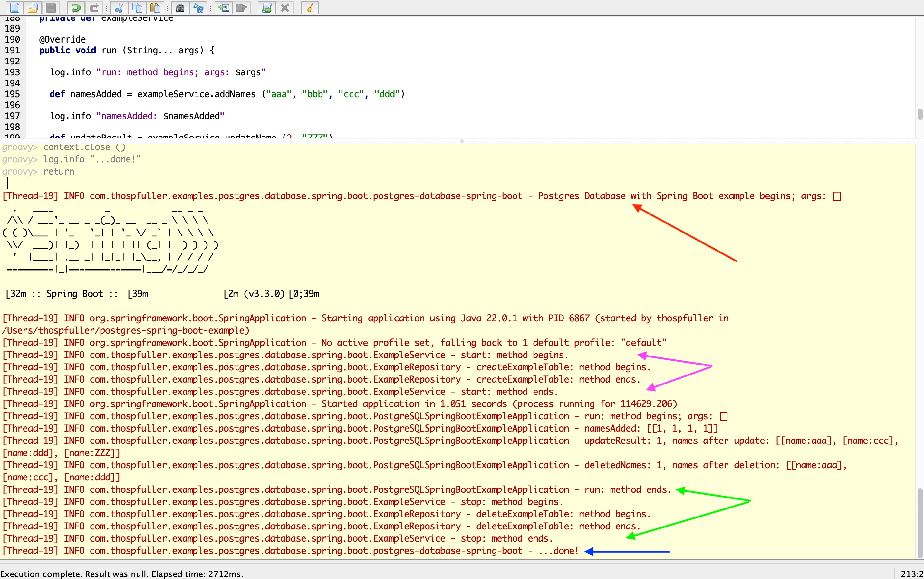Click the Interrupt X icon
Screen dimensions: 924x579
tap(284, 8)
